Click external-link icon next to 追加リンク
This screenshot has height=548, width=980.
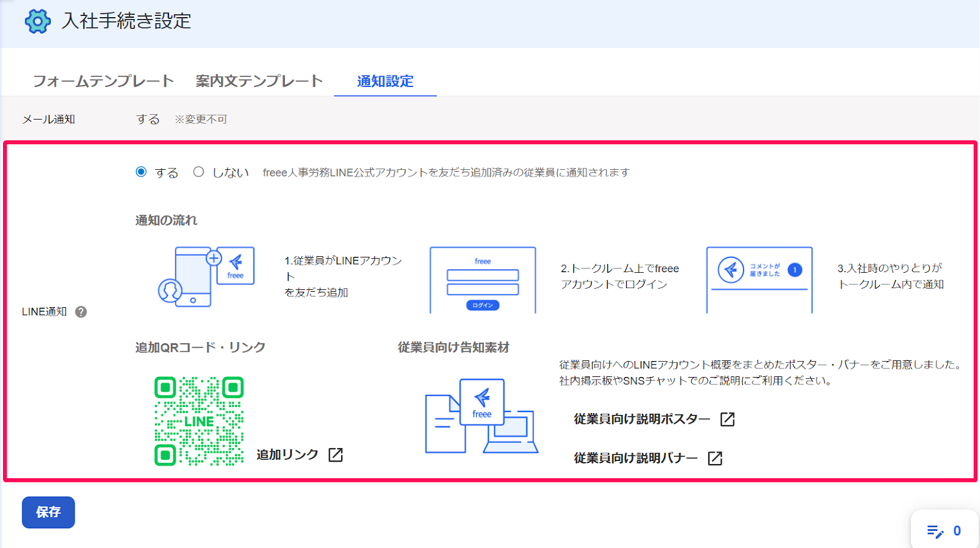tap(336, 455)
